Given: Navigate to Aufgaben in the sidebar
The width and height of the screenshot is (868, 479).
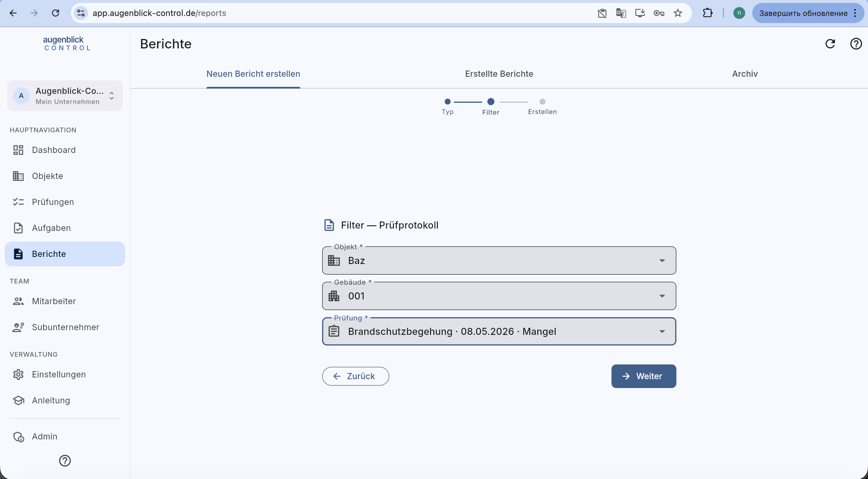Looking at the screenshot, I should (65, 228).
